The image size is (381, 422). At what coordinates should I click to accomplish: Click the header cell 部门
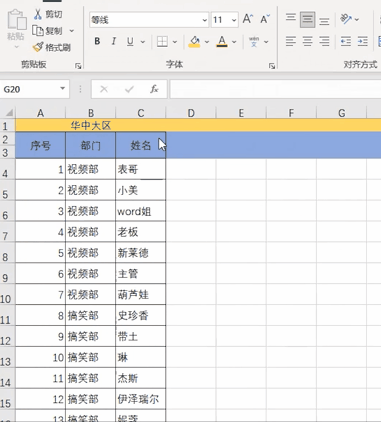click(91, 145)
